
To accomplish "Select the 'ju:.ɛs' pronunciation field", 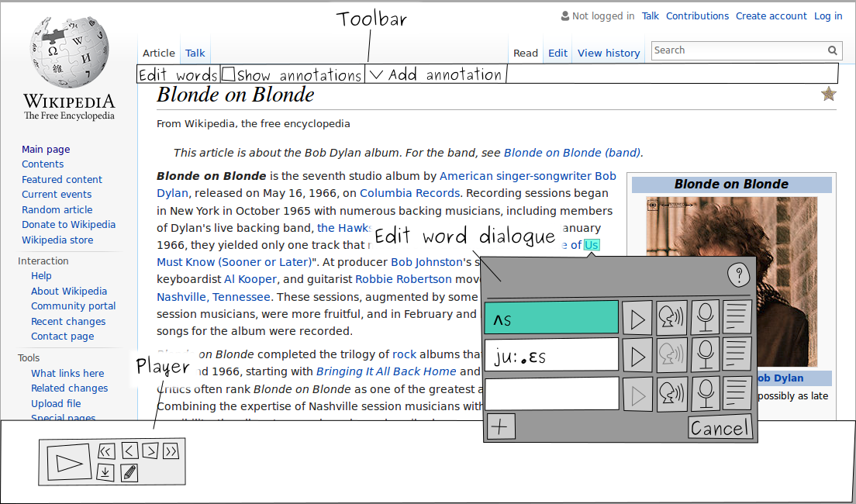I will [x=551, y=355].
